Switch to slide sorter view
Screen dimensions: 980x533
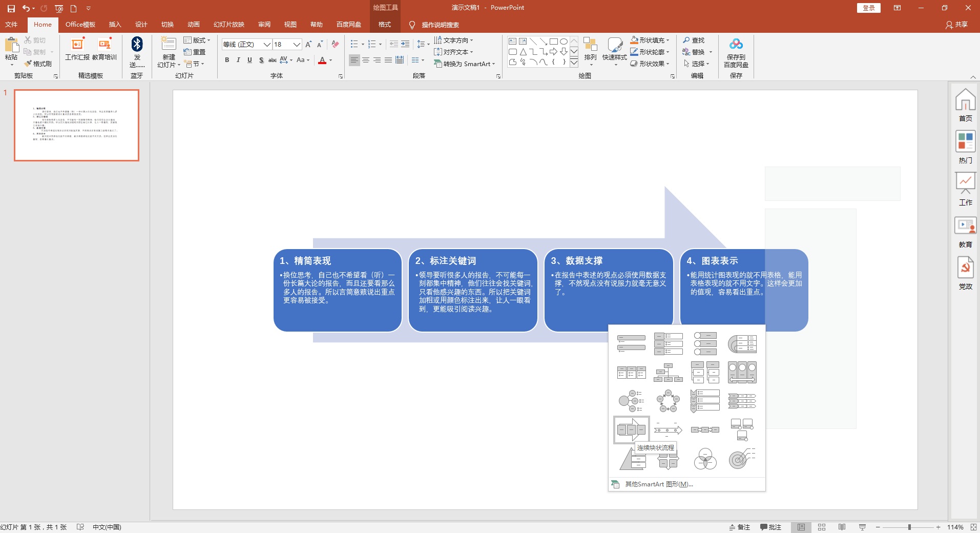[x=822, y=527]
